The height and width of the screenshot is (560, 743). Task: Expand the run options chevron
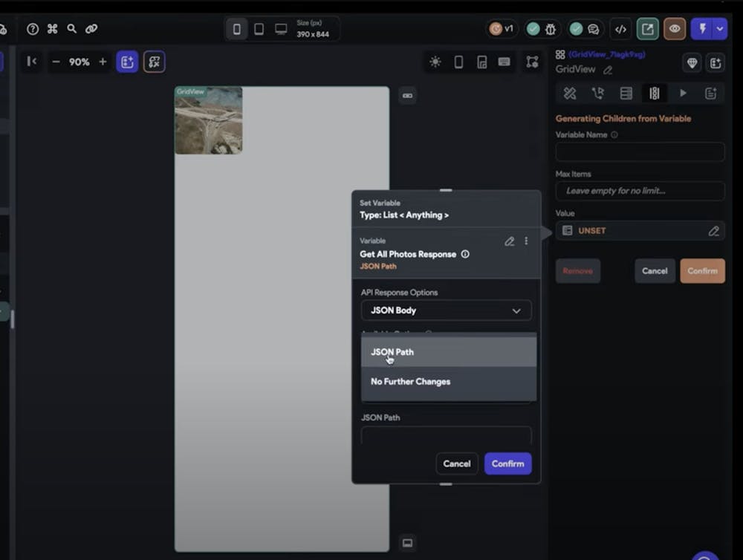point(720,29)
